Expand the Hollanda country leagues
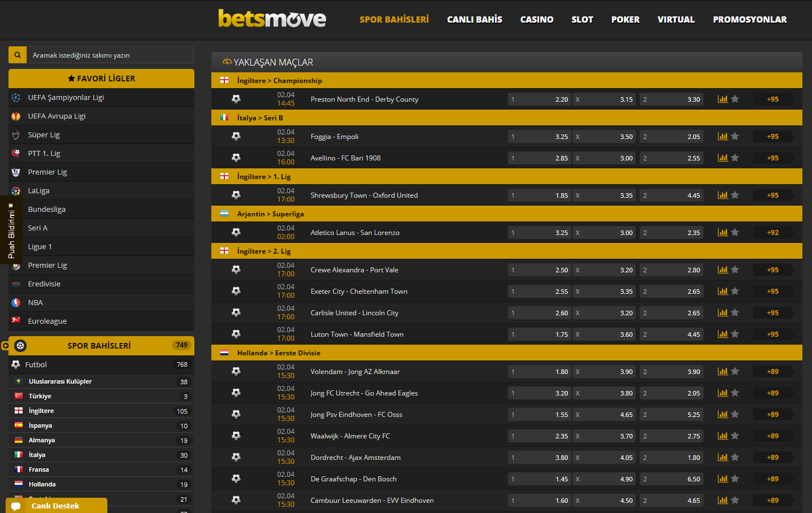Viewport: 812px width, 513px height. point(101,484)
